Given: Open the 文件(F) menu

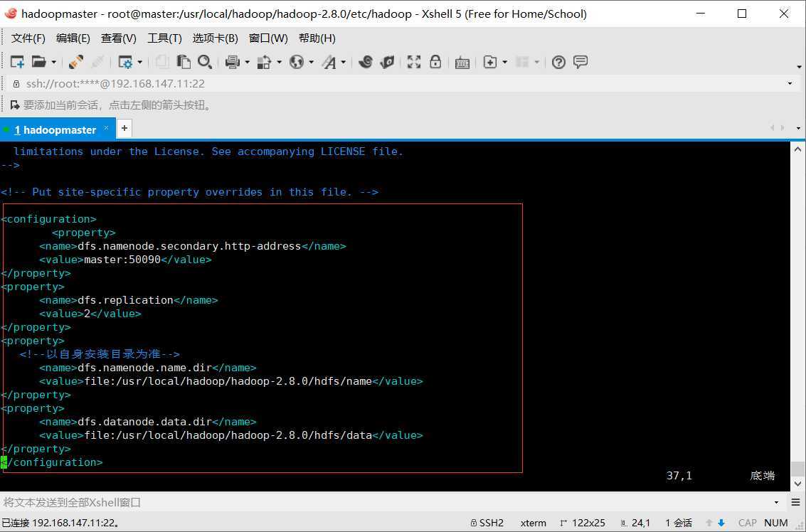Looking at the screenshot, I should (x=28, y=38).
